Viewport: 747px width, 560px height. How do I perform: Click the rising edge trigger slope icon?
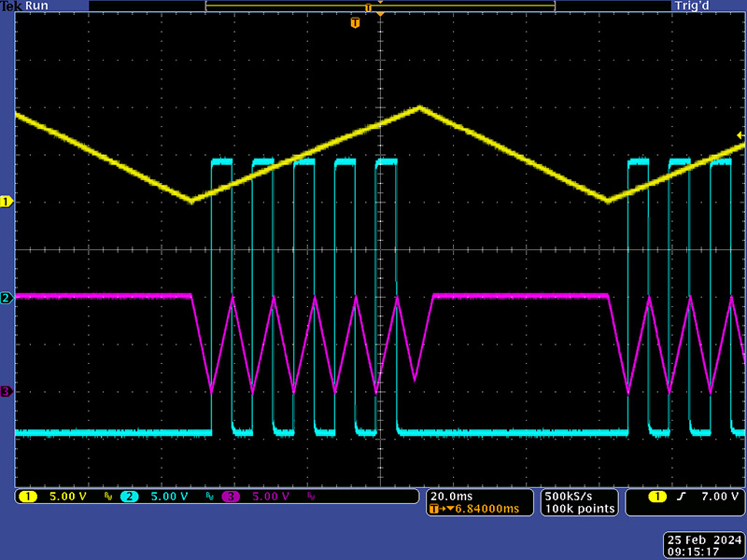(683, 497)
